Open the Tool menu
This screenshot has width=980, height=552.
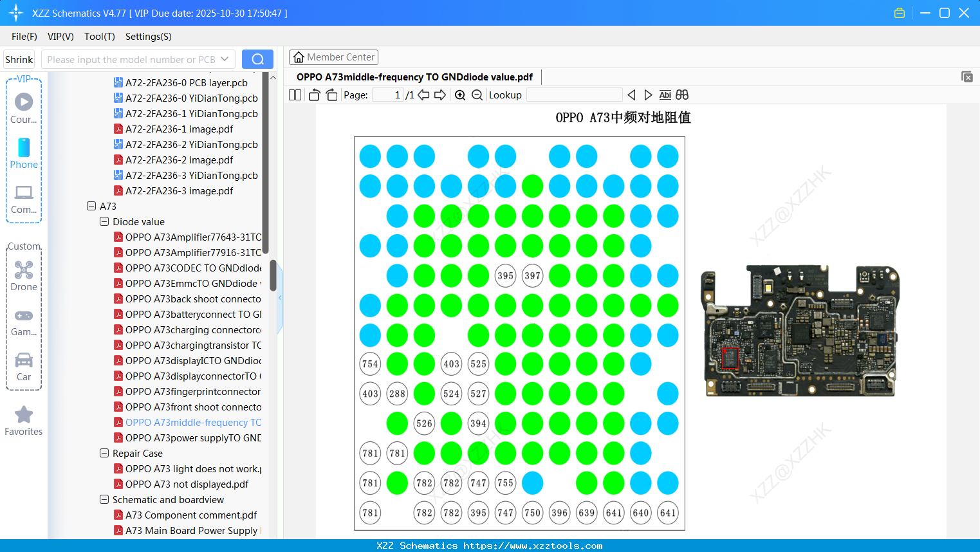point(99,37)
